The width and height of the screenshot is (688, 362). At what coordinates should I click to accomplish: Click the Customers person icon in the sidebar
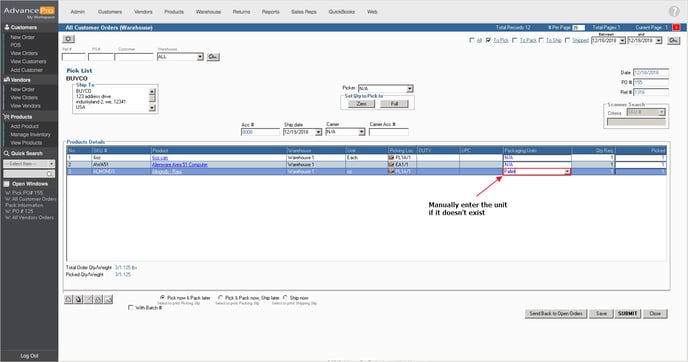tap(7, 27)
